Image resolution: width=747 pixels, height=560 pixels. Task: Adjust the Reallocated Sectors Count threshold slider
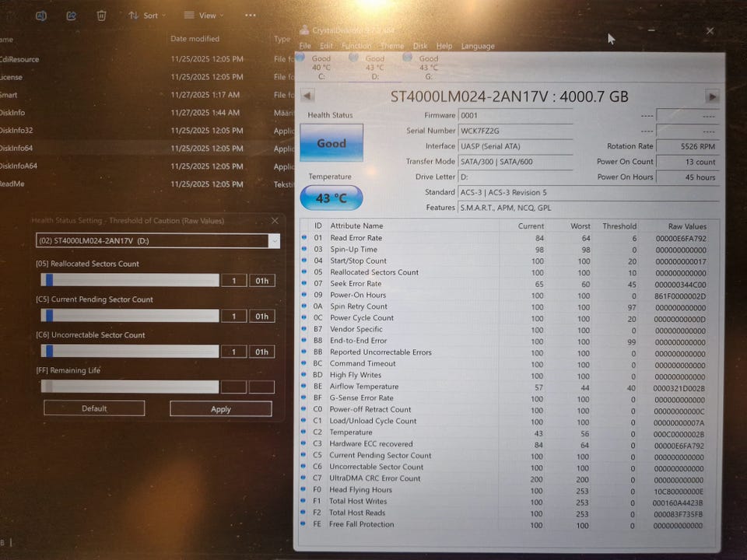coord(130,280)
